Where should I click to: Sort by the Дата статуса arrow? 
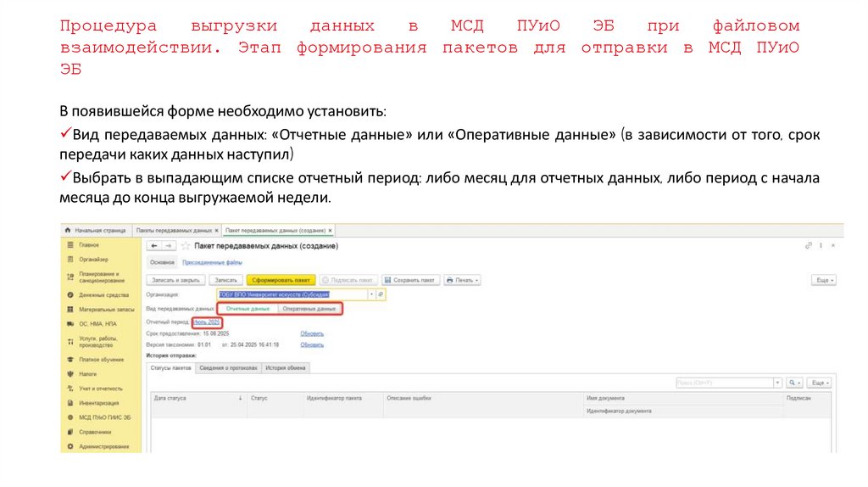click(x=240, y=398)
